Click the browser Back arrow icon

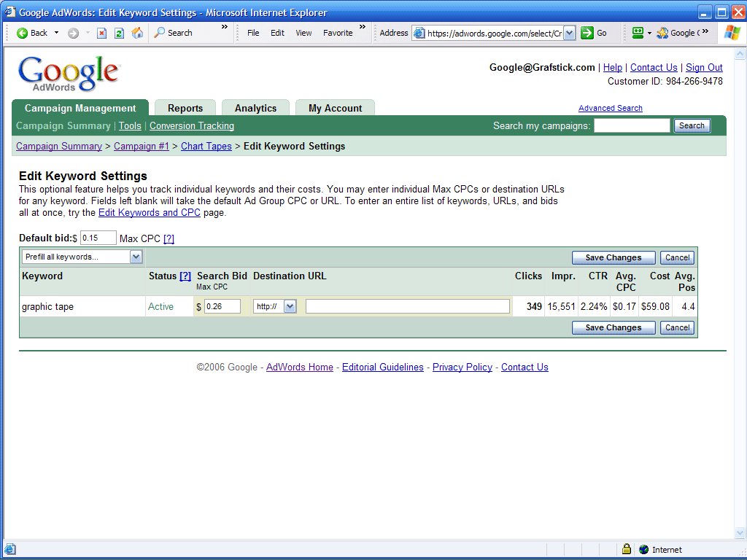click(23, 33)
